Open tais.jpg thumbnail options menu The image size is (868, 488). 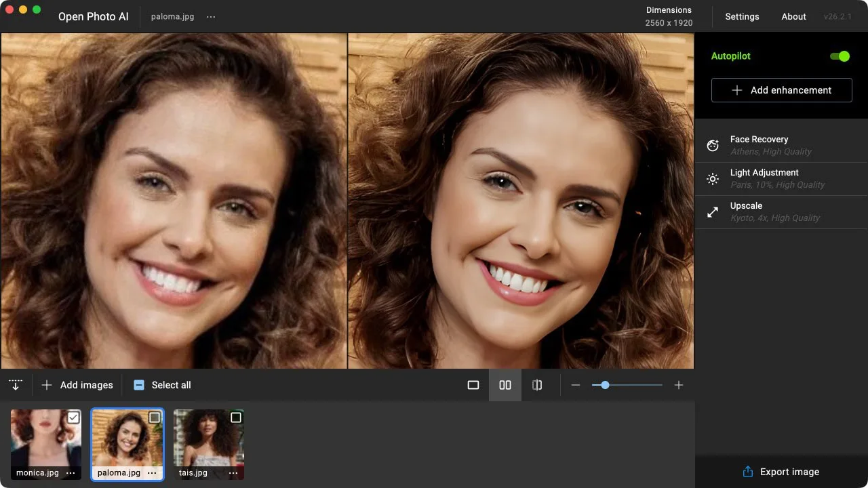click(233, 473)
